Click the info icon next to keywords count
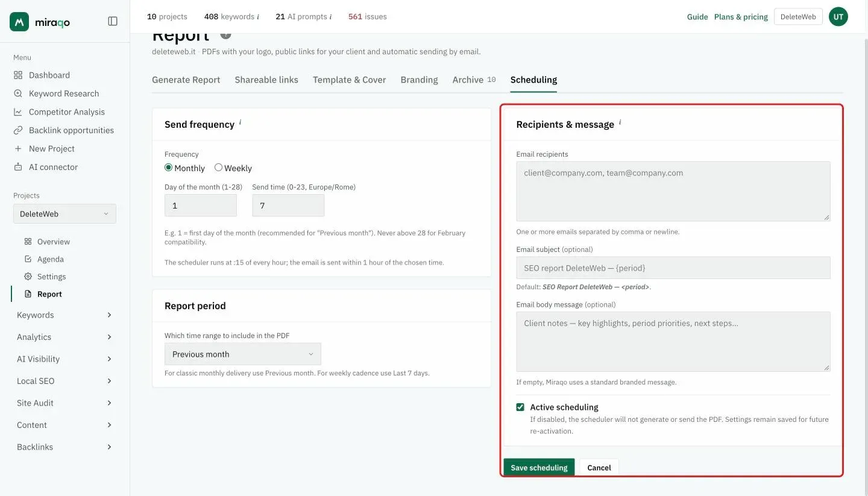868x496 pixels. [258, 17]
